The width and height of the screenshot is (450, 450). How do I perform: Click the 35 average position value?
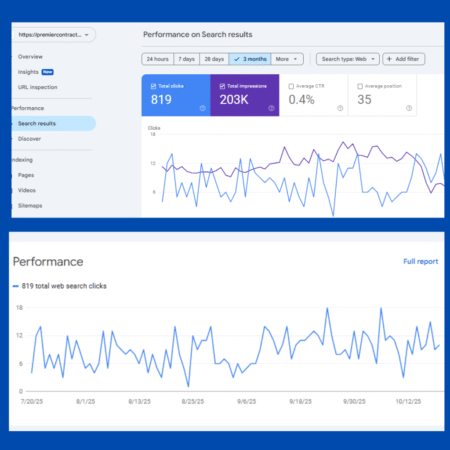364,99
